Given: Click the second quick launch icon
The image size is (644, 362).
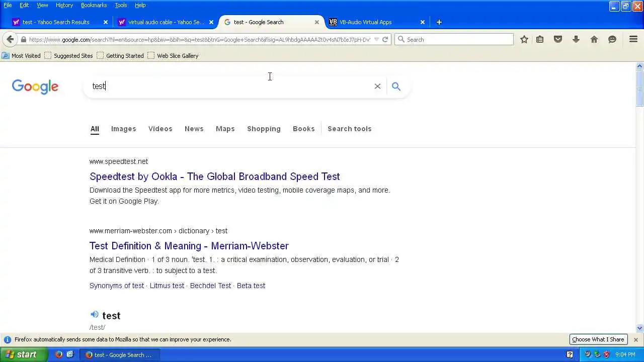Looking at the screenshot, I should pyautogui.click(x=70, y=354).
